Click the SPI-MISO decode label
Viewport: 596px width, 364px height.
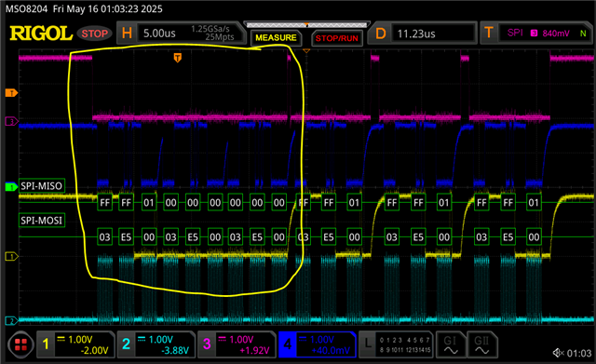41,186
